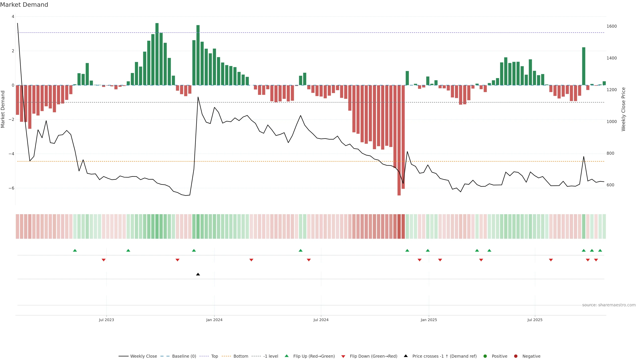Hide the Top dotted line via legend
Image resolution: width=644 pixels, height=362 pixels.
tap(214, 356)
